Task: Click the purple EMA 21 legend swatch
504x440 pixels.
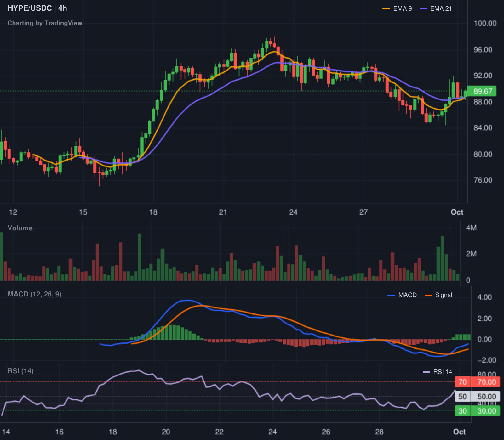Action: (x=423, y=9)
